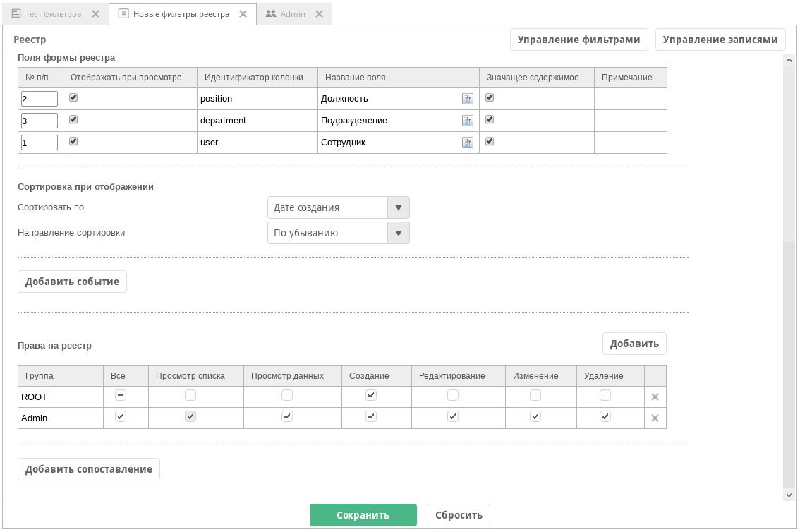Edit order number field for department row
The image size is (800, 532).
pyautogui.click(x=40, y=121)
